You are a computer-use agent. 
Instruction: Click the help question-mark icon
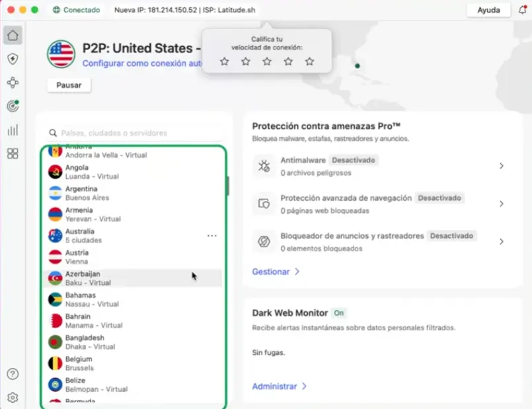click(12, 374)
